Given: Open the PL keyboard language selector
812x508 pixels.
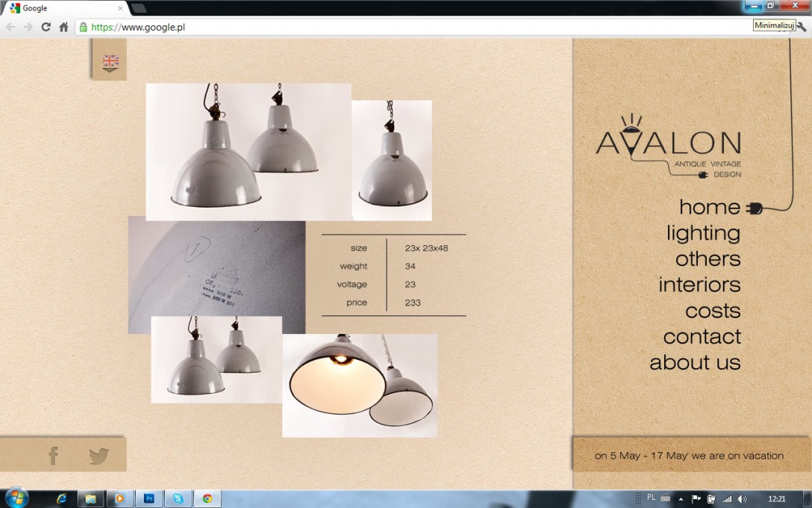Looking at the screenshot, I should 651,498.
